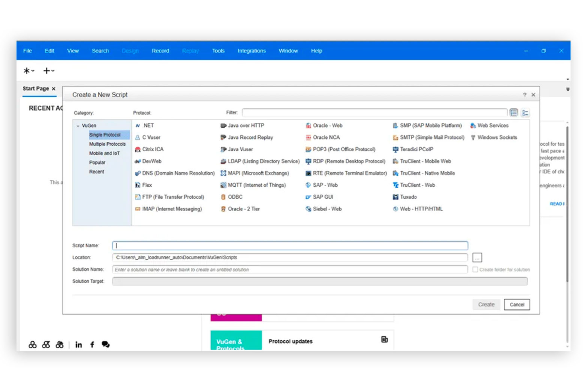Choose the TruClient - Web protocol
The image size is (588, 392).
click(417, 185)
